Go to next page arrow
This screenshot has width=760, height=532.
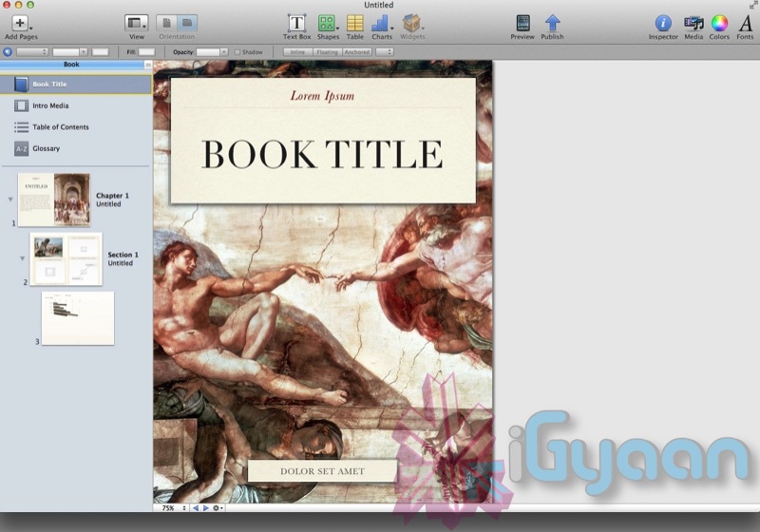(205, 508)
